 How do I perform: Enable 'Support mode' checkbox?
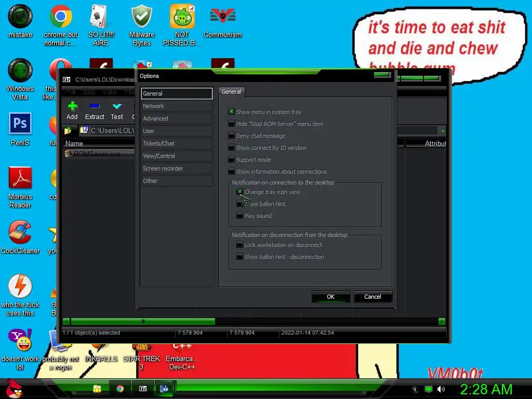(x=231, y=159)
